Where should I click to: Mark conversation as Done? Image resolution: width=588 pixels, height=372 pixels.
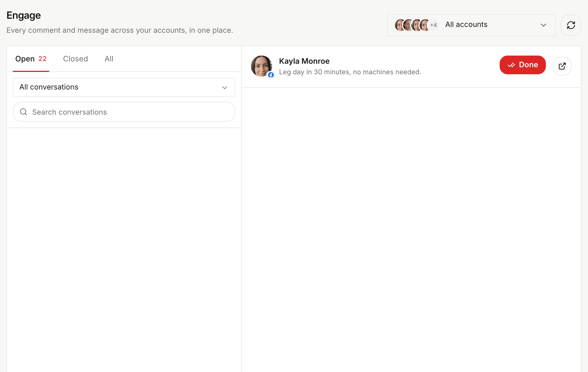tap(522, 65)
